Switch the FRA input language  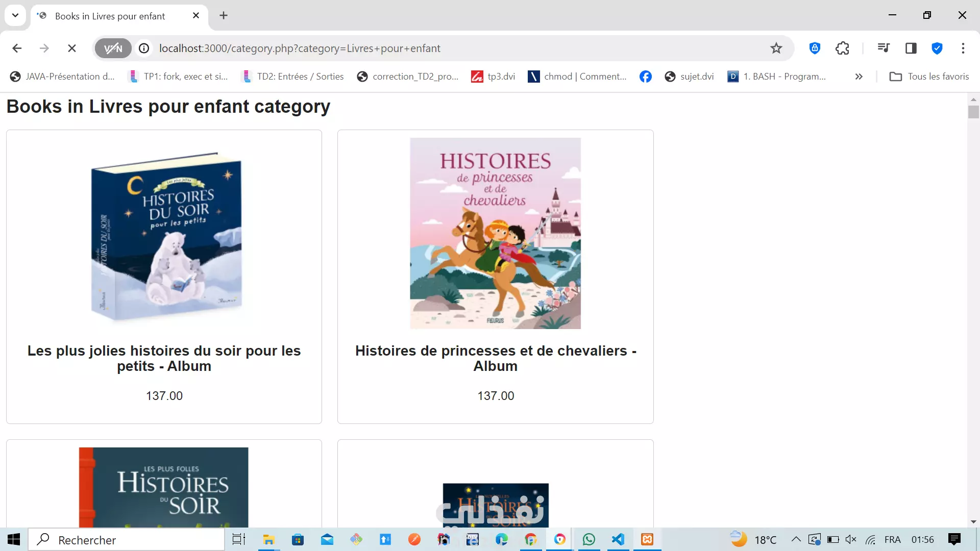[x=893, y=539]
